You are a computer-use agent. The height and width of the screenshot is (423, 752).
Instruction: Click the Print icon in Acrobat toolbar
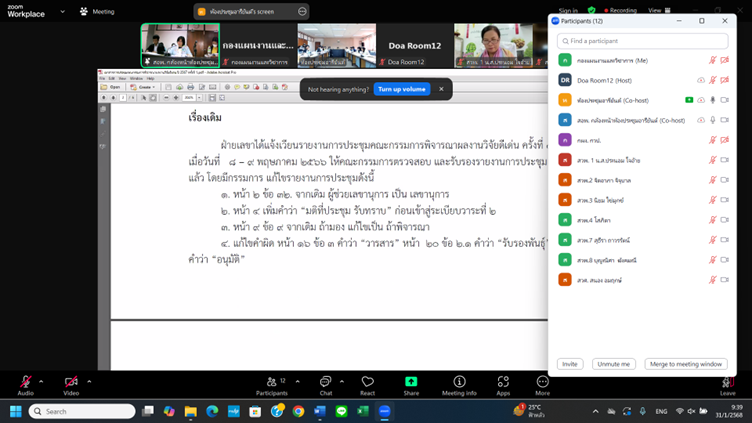tap(190, 87)
